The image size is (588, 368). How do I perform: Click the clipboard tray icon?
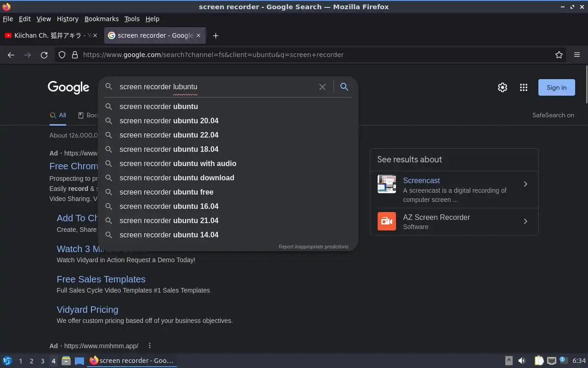tap(539, 361)
